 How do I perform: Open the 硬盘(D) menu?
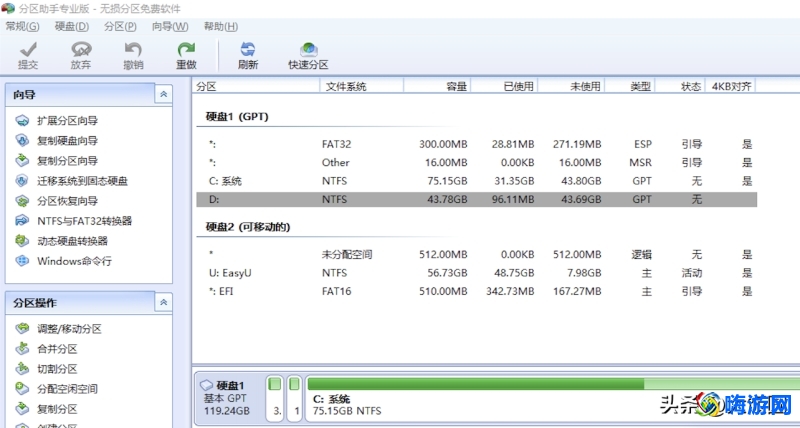click(x=71, y=27)
